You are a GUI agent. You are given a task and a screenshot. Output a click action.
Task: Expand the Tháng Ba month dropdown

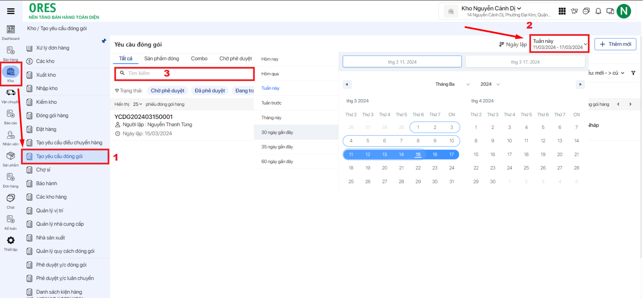452,84
